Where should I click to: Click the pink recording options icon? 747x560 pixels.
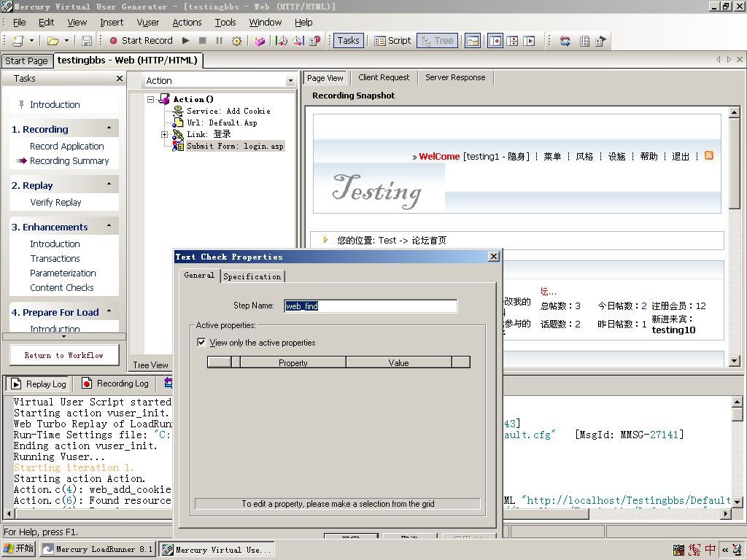tap(259, 41)
